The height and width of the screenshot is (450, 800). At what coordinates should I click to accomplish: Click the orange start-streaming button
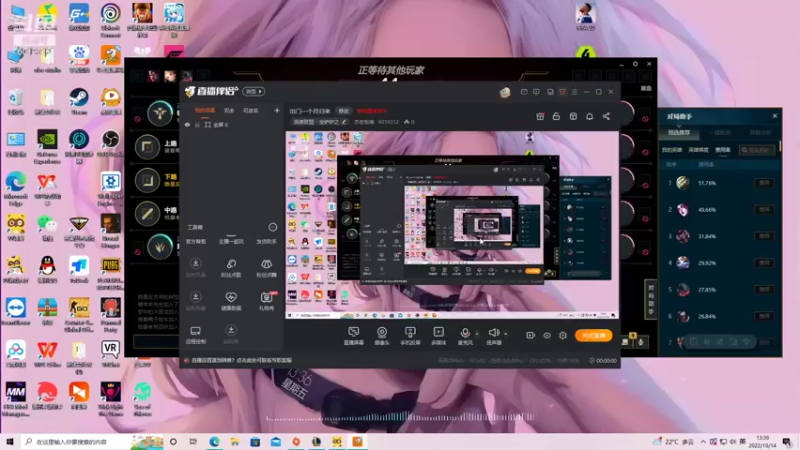593,335
